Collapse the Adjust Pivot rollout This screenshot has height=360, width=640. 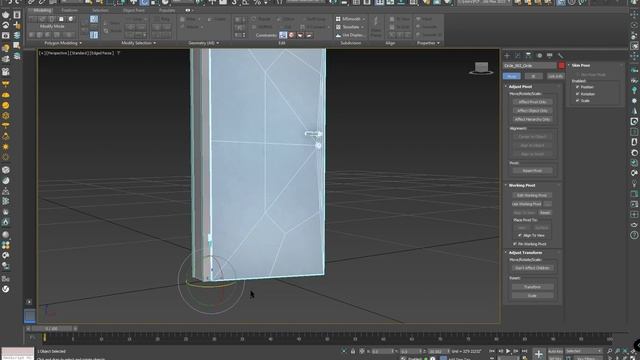520,87
